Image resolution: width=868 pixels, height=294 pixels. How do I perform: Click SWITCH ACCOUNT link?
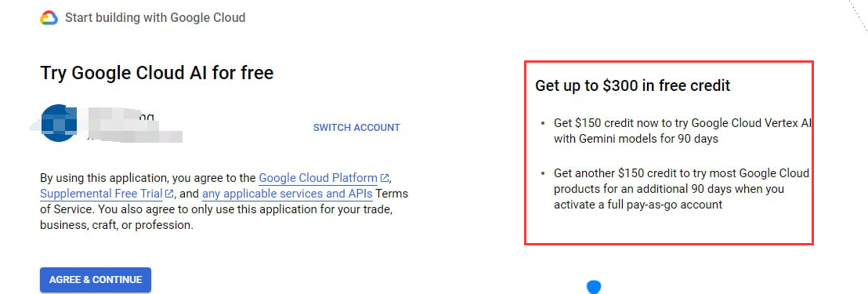[x=356, y=127]
